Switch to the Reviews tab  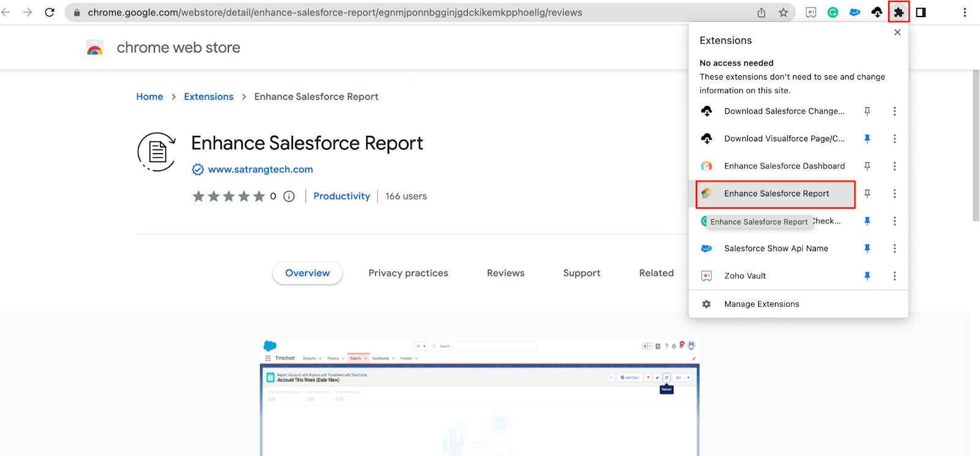tap(505, 273)
